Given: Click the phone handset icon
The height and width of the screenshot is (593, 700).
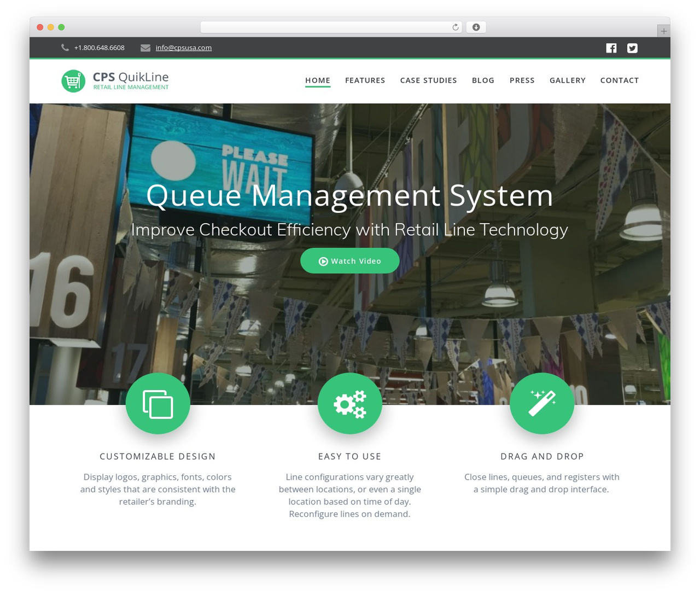Looking at the screenshot, I should pos(65,48).
